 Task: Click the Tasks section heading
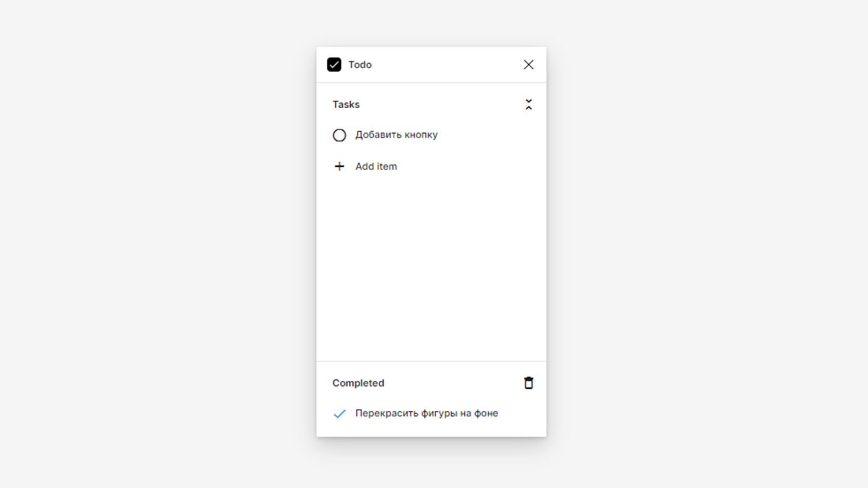pos(346,104)
